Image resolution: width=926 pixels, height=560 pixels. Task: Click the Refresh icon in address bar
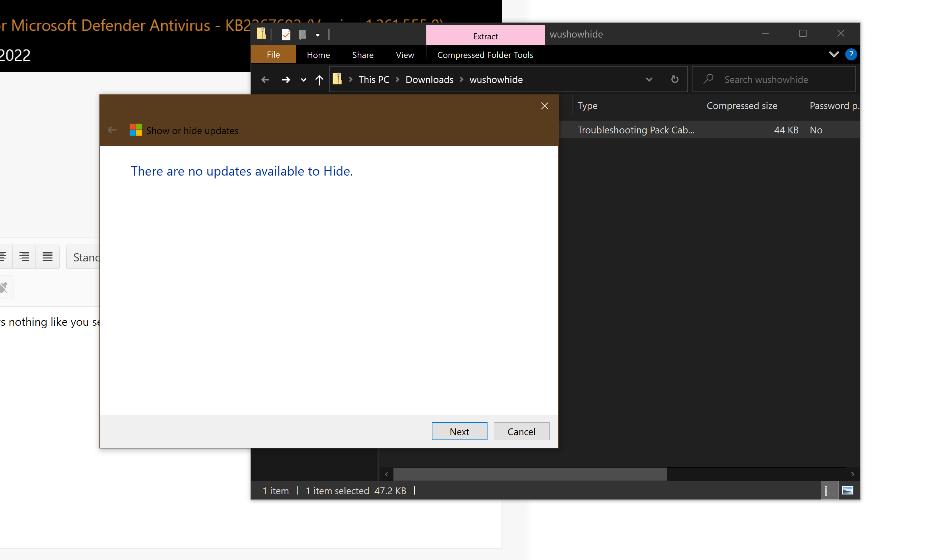675,79
